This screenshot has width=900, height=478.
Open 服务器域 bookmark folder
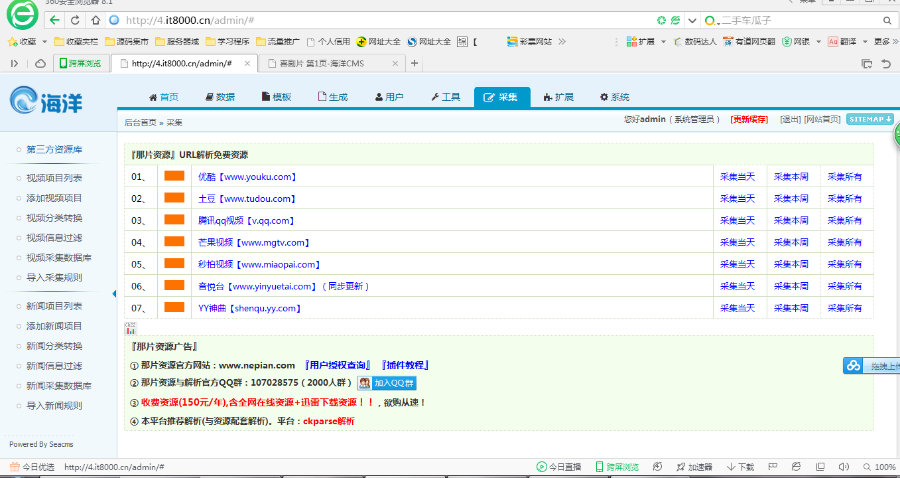[x=177, y=41]
